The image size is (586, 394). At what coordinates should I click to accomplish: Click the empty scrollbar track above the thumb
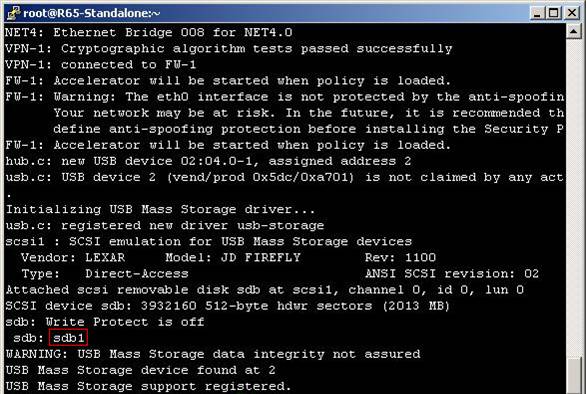click(574, 198)
